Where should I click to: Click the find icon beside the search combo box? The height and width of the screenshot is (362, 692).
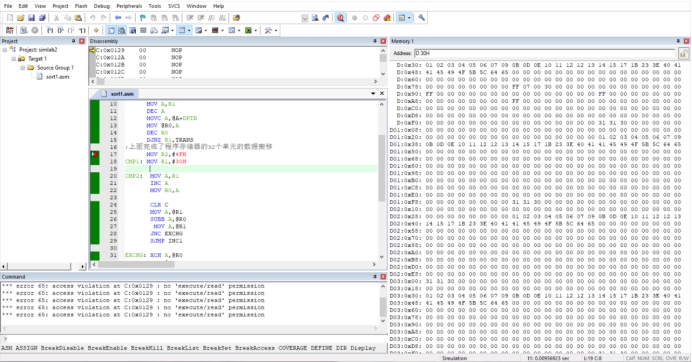coord(315,18)
